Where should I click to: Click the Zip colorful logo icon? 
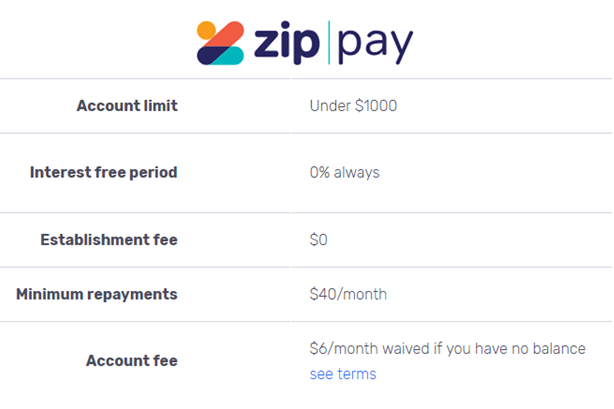click(x=220, y=43)
